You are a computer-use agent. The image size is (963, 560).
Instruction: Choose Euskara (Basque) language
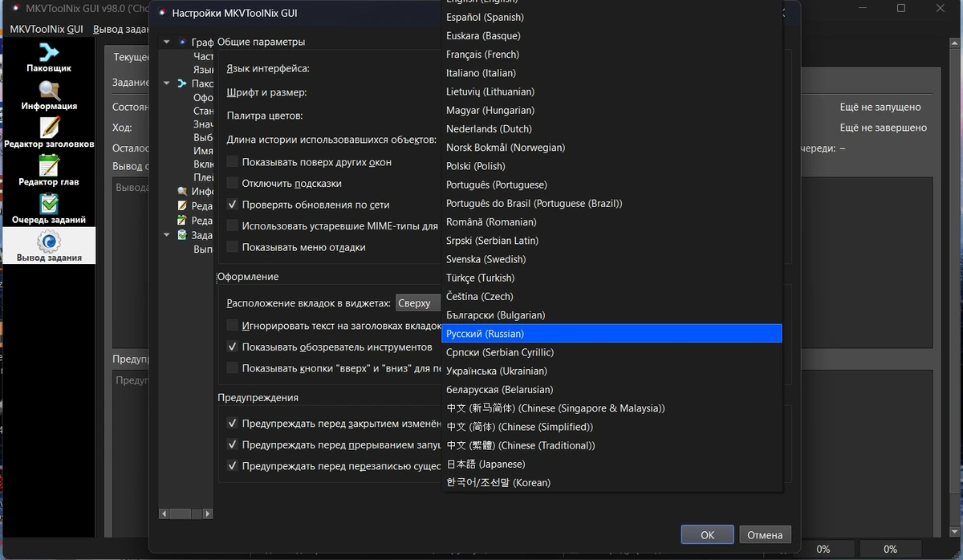click(612, 36)
